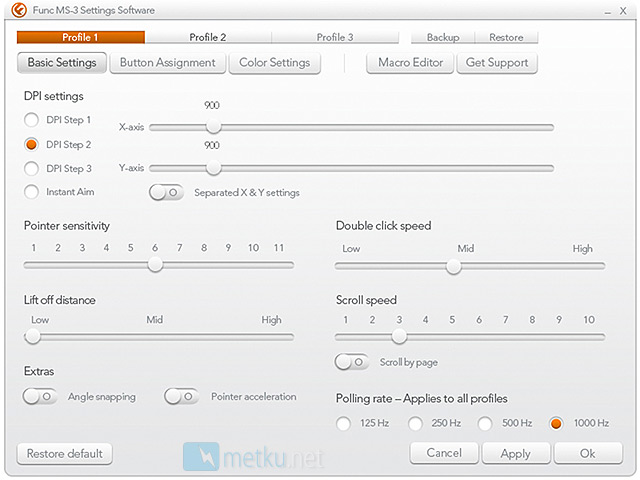
Task: Close the Func MS-3 settings window
Action: pos(623,11)
